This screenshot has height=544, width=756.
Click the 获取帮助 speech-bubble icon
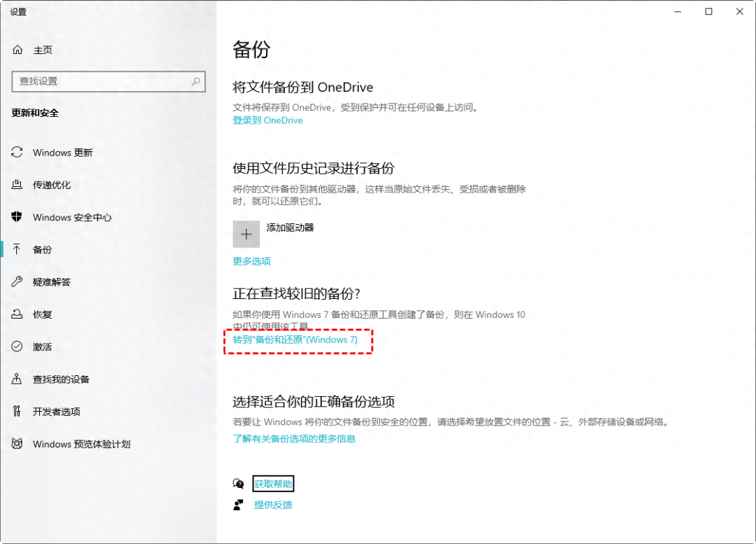click(x=239, y=483)
